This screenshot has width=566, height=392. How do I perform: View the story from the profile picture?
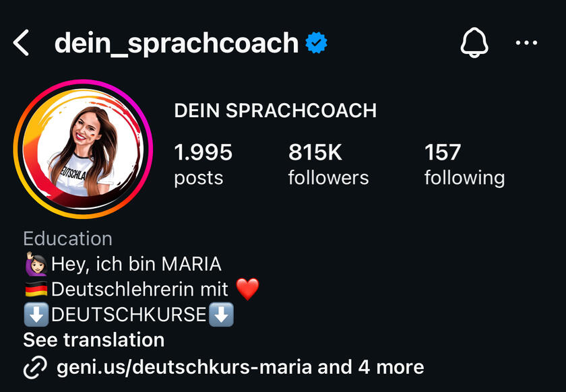click(x=83, y=149)
